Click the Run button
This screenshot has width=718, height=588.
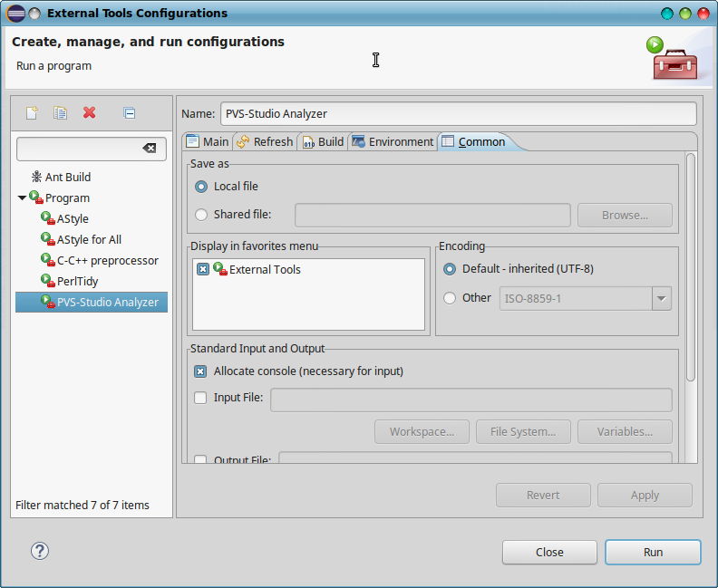[653, 553]
